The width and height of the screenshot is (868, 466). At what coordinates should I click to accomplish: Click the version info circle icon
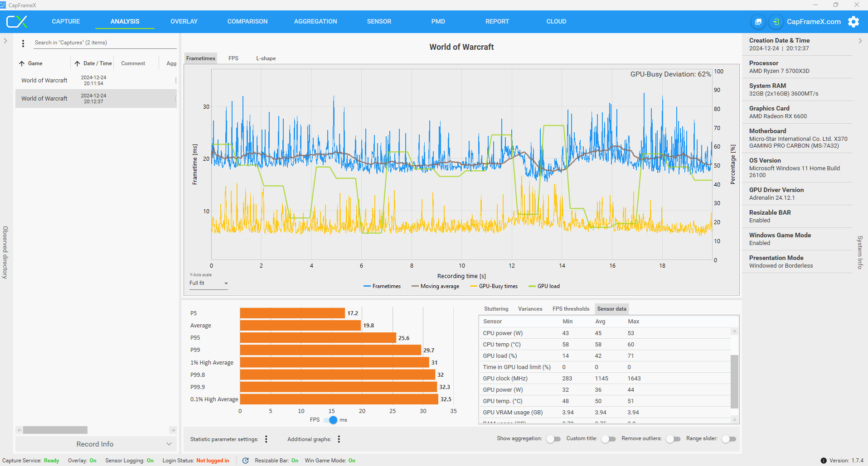[x=824, y=461]
